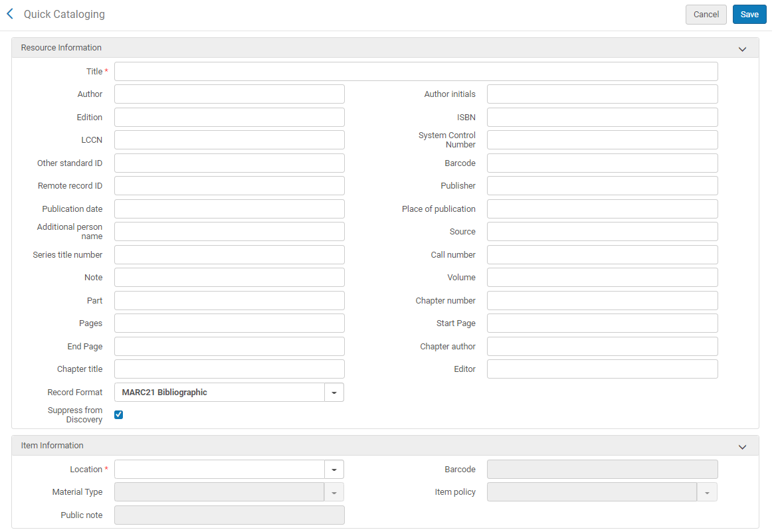Click the back arrow beside Quick Cataloging
The width and height of the screenshot is (774, 532).
(10, 14)
